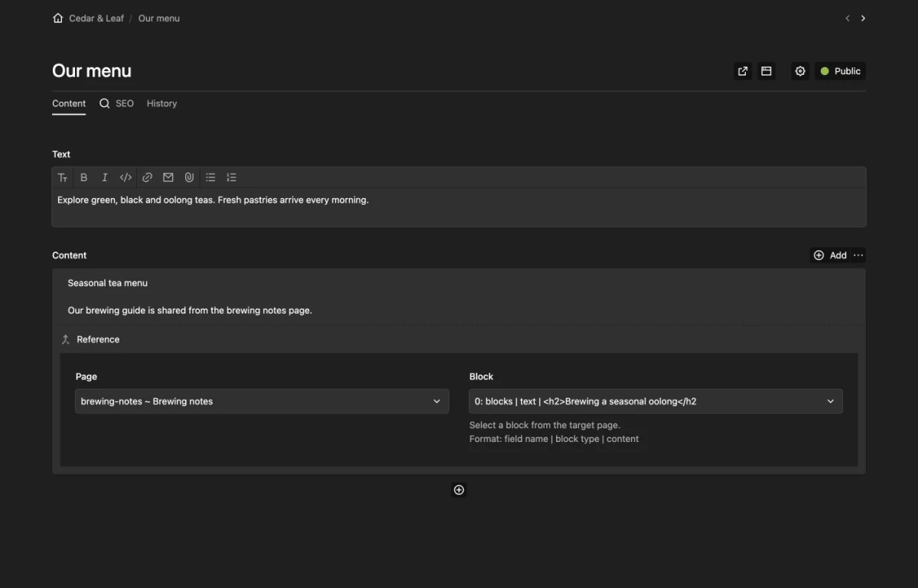Insert an email link

click(168, 177)
